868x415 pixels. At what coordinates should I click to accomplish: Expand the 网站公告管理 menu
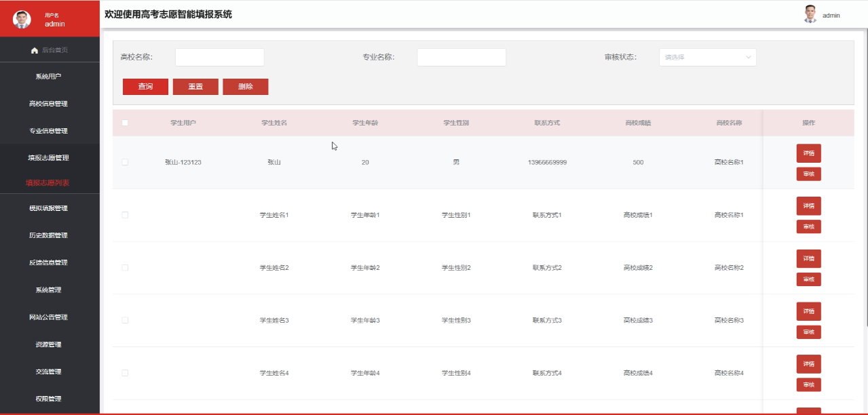pyautogui.click(x=50, y=317)
